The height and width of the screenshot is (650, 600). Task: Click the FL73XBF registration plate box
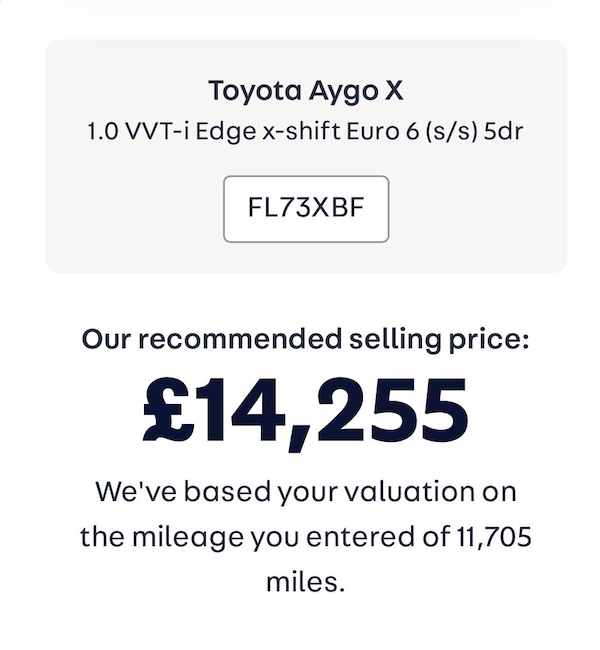click(x=305, y=209)
